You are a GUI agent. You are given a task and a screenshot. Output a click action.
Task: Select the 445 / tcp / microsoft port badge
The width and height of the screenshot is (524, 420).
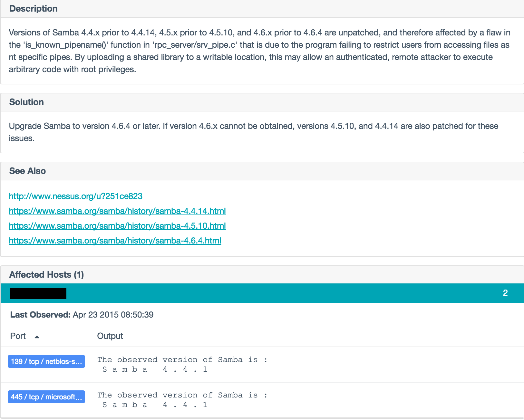[46, 397]
